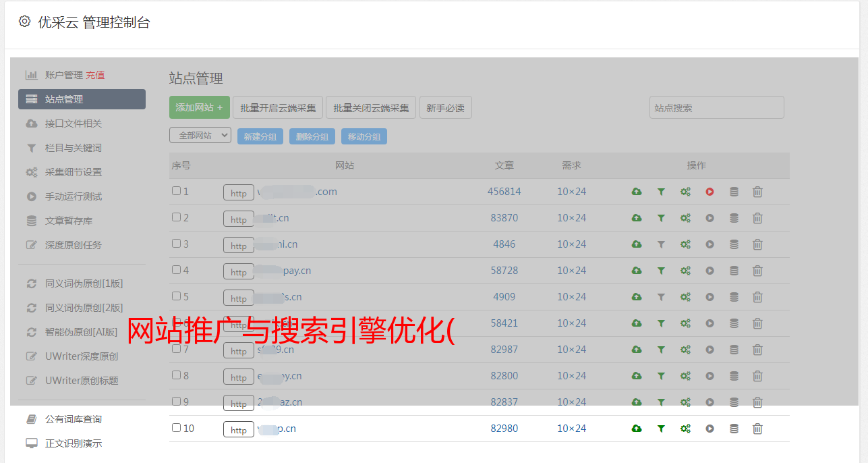The height and width of the screenshot is (463, 868).
Task: Open gear settings icon for row 4
Action: point(685,271)
